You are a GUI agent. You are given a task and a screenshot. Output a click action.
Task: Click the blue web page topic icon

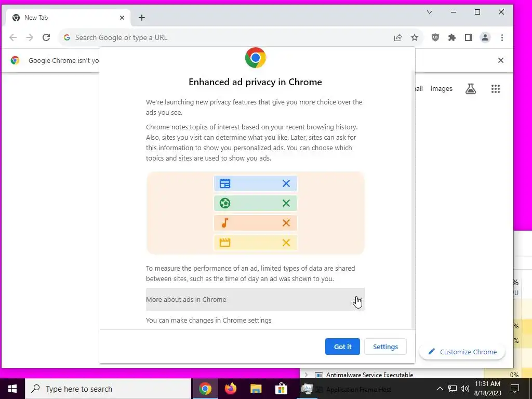[x=224, y=183]
